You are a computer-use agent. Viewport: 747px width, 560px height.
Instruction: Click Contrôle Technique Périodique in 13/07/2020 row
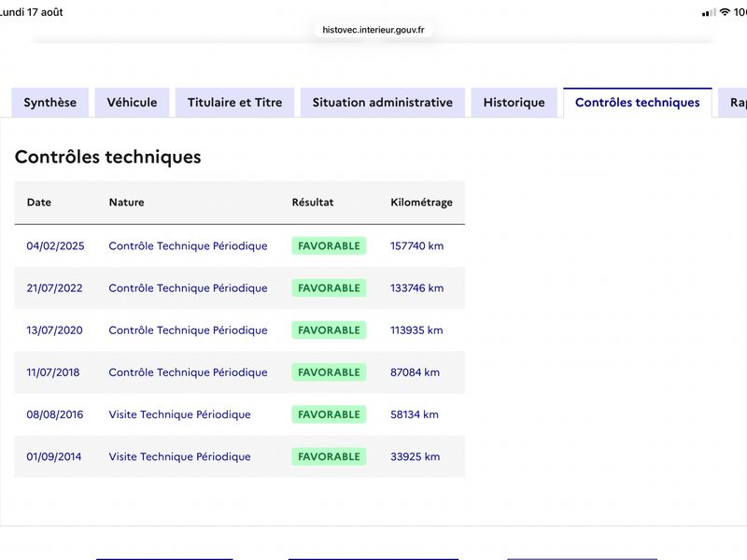(x=188, y=330)
